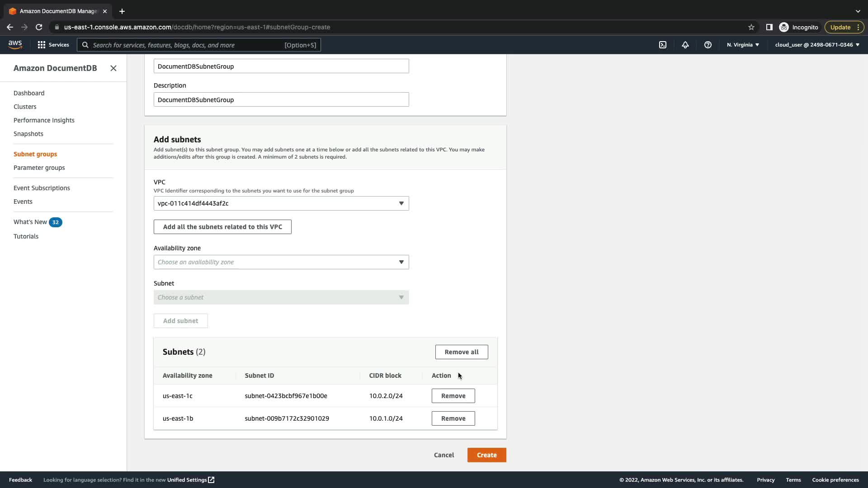Click Add all the subnets related to this VPC

pos(222,227)
